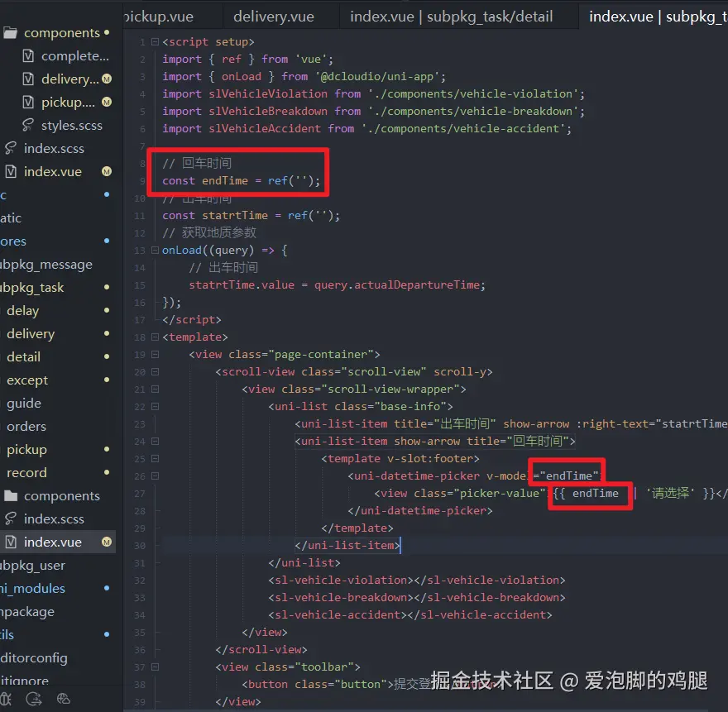Image resolution: width=728 pixels, height=712 pixels.
Task: Open the npackage entry in the tree
Action: coord(27,612)
